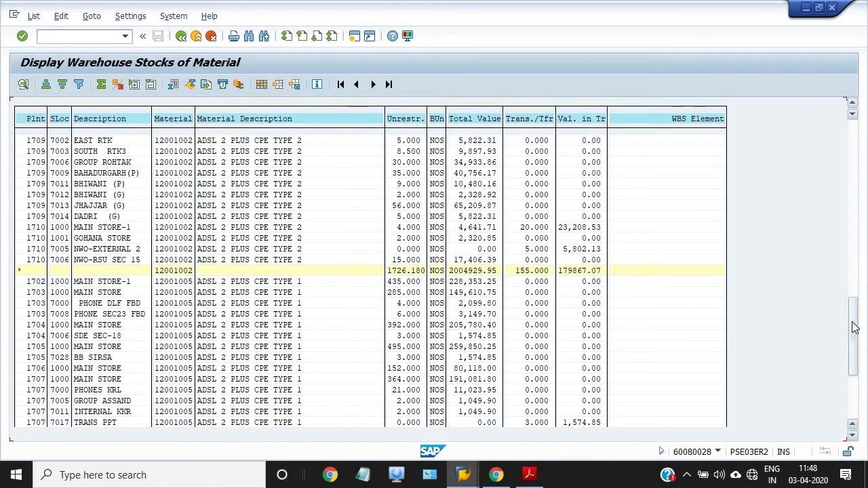
Task: Click the Print icon in the toolbar
Action: pos(234,36)
